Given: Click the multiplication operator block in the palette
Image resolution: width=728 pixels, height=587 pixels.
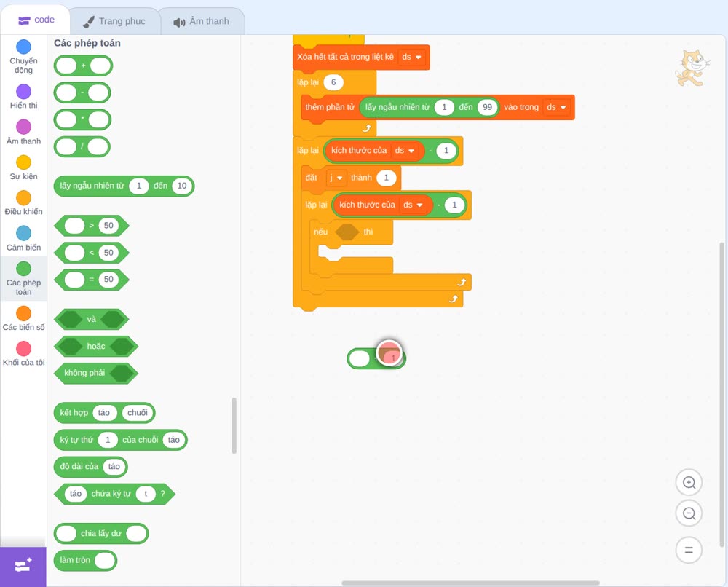Looking at the screenshot, I should coord(83,120).
